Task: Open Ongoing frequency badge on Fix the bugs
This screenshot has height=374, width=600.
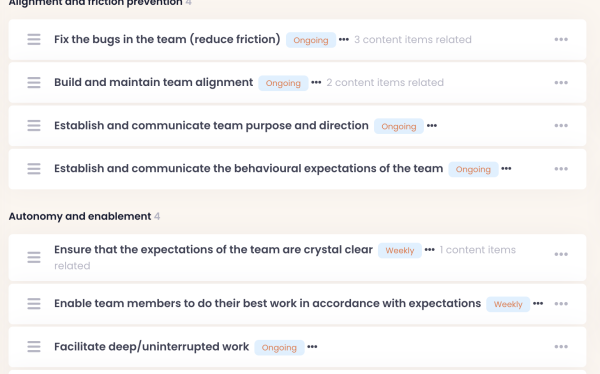Action: click(311, 40)
